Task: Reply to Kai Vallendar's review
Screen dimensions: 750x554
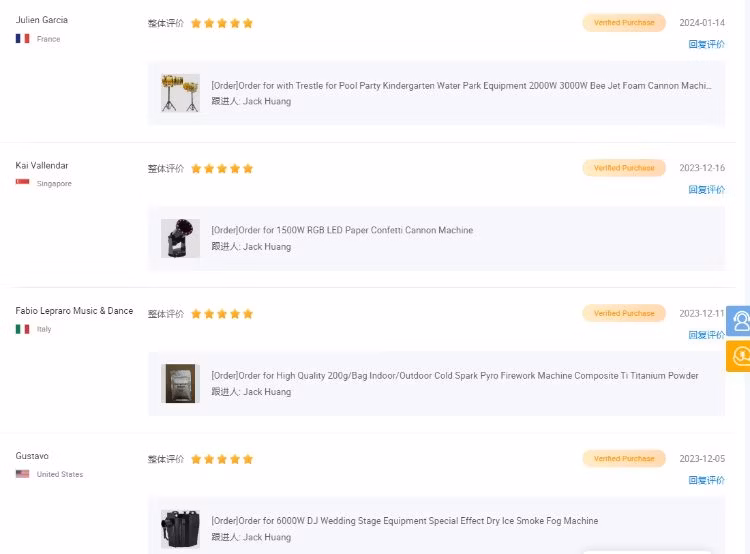Action: tap(706, 189)
